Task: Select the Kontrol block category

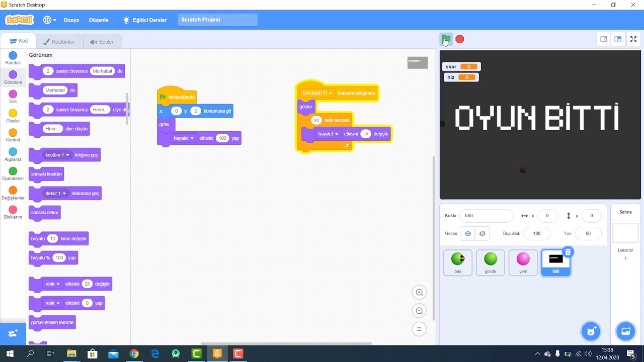Action: [x=13, y=135]
